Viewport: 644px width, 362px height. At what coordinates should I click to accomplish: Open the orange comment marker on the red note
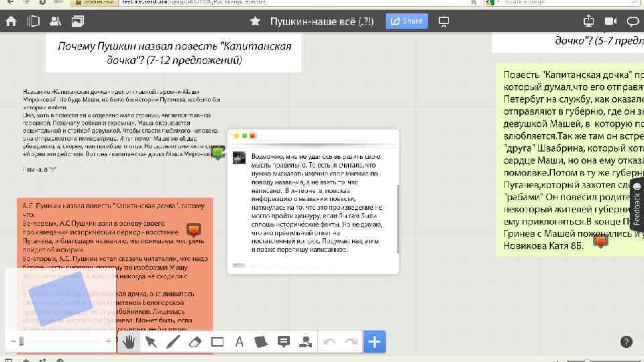[x=193, y=230]
